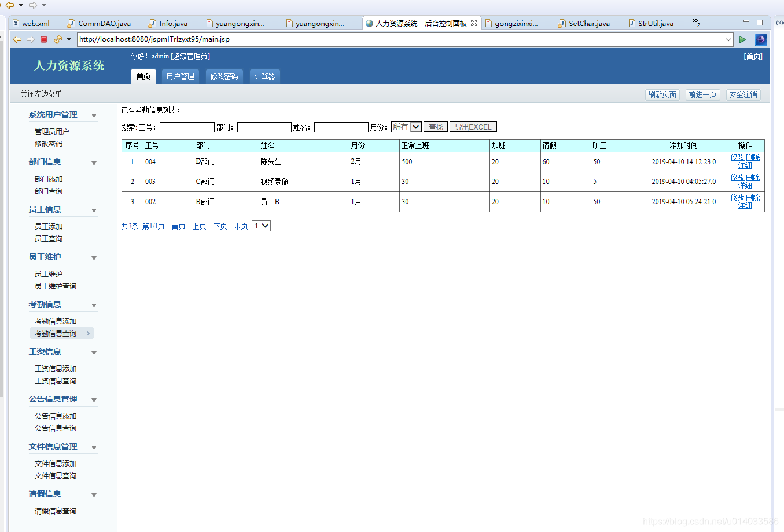
Task: Click the 姓名 search input field
Action: [341, 127]
